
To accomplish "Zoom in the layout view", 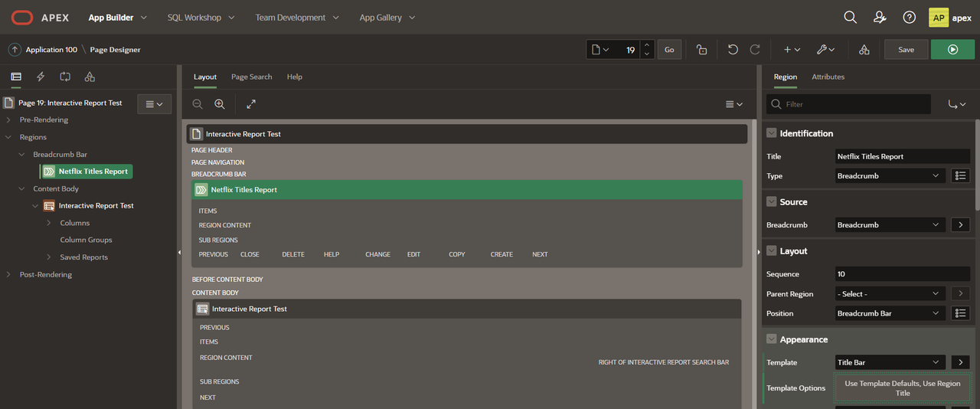I will [220, 104].
